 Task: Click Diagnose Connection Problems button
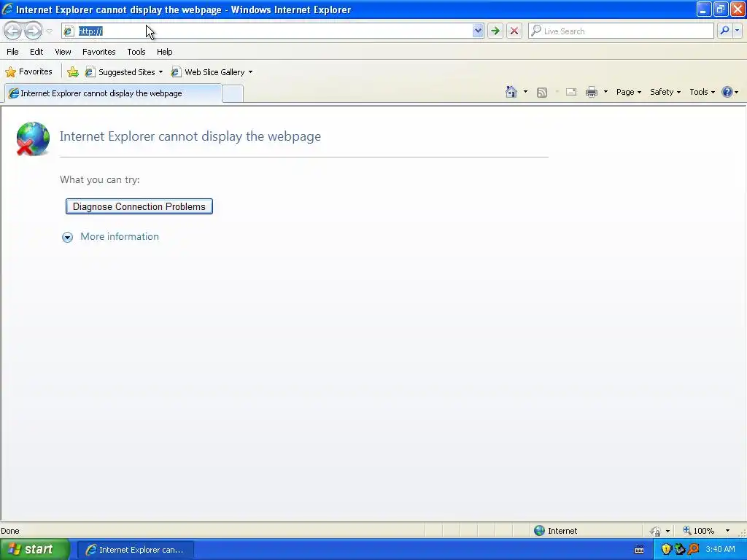click(x=139, y=206)
